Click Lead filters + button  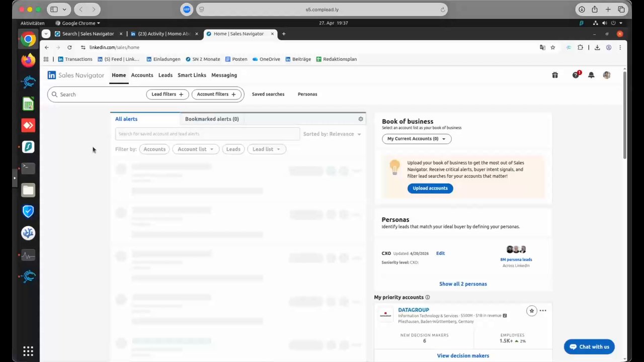click(x=168, y=94)
